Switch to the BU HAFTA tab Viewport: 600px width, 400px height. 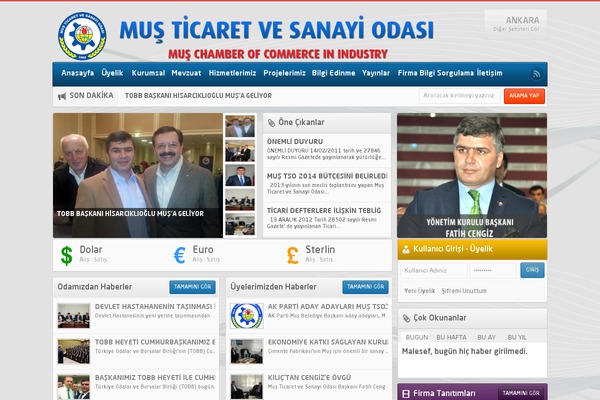(x=451, y=338)
